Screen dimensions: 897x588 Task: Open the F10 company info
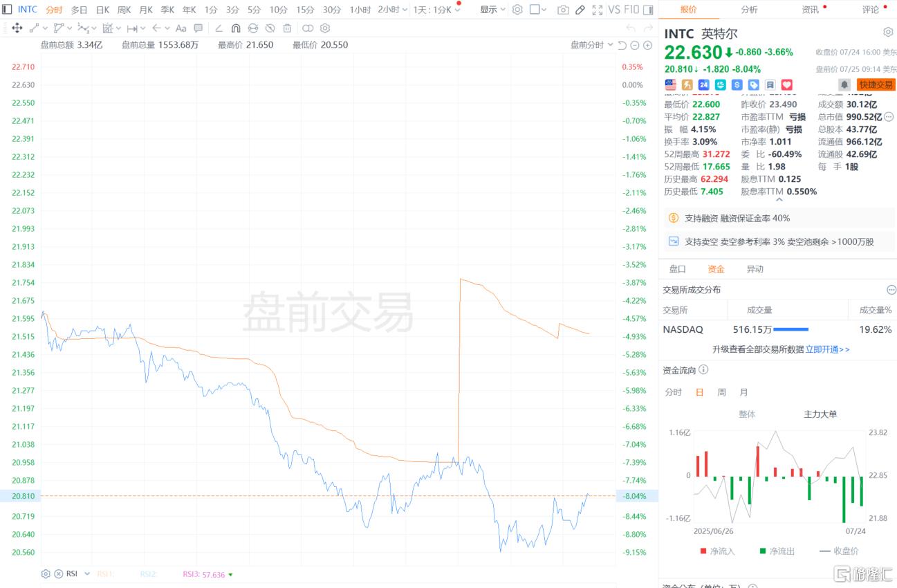click(631, 10)
